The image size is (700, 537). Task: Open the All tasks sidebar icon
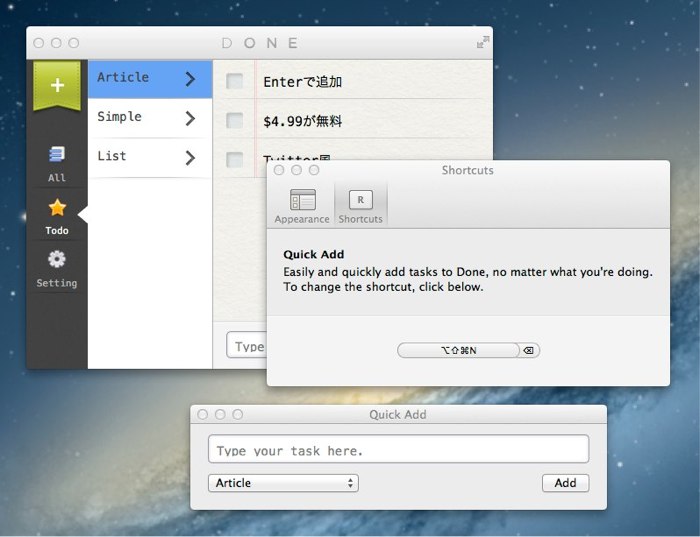click(57, 164)
